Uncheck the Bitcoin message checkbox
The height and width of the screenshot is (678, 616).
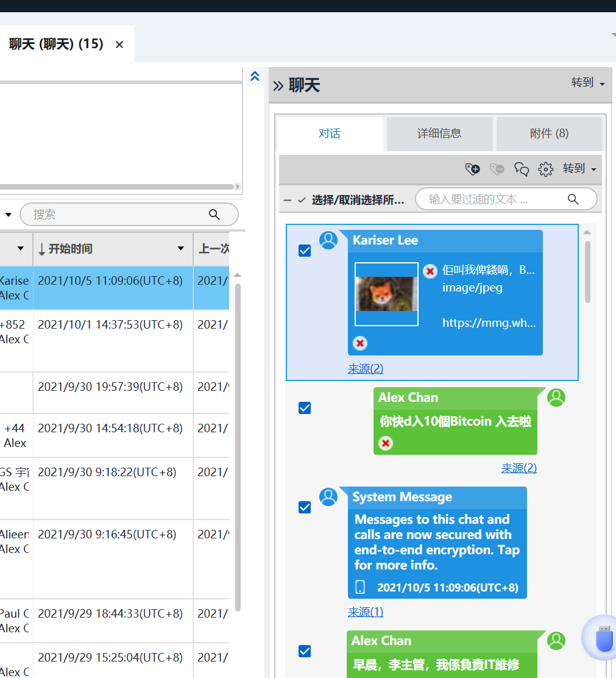pos(305,408)
